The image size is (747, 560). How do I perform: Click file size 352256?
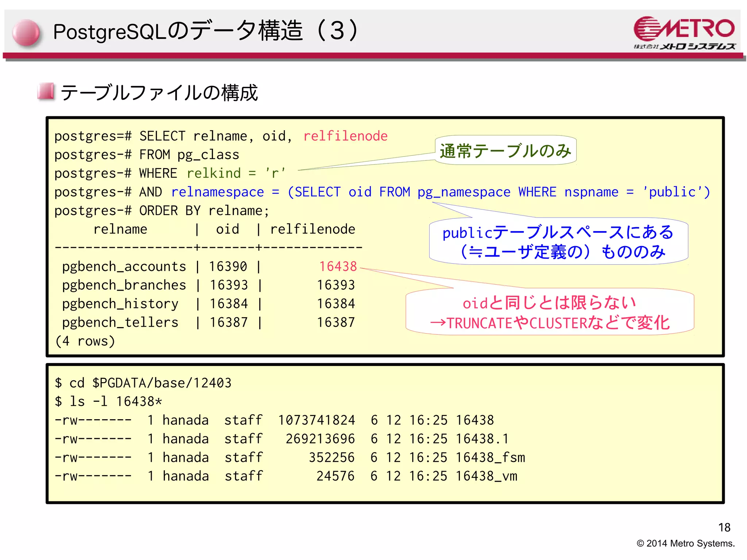pyautogui.click(x=332, y=458)
